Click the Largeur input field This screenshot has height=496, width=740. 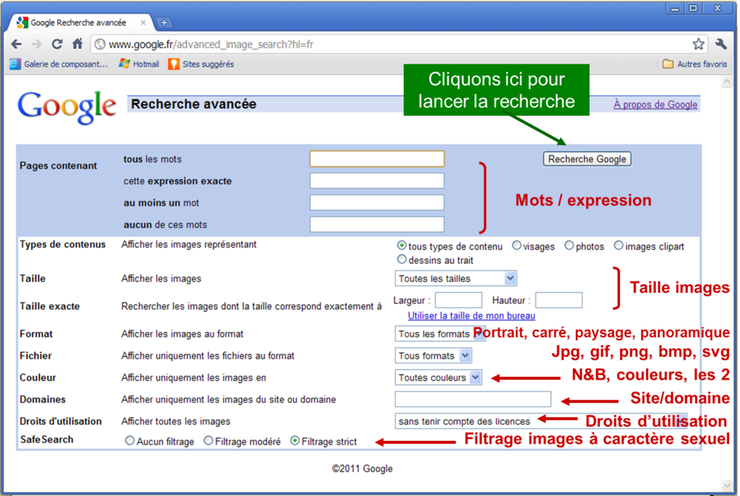[458, 300]
